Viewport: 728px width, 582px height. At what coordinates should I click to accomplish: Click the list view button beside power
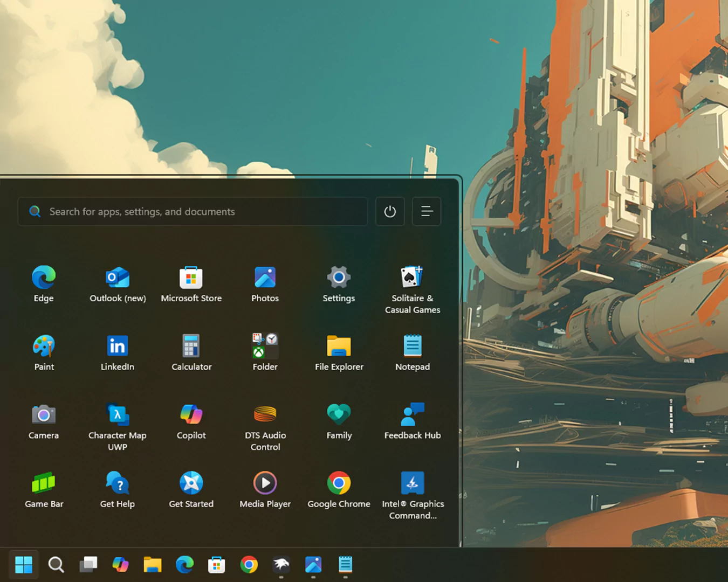[x=427, y=211]
